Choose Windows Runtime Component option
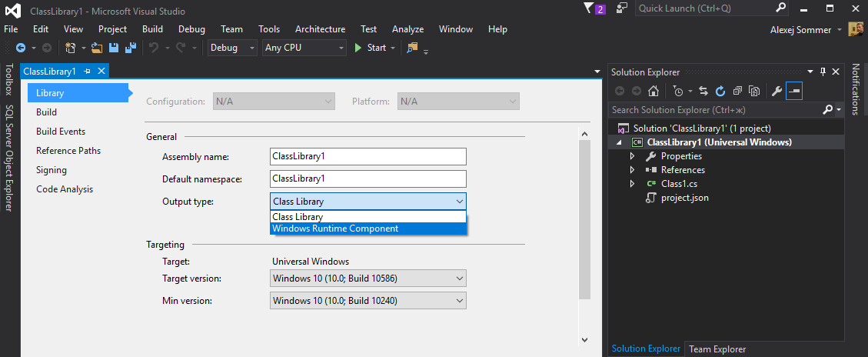 368,229
